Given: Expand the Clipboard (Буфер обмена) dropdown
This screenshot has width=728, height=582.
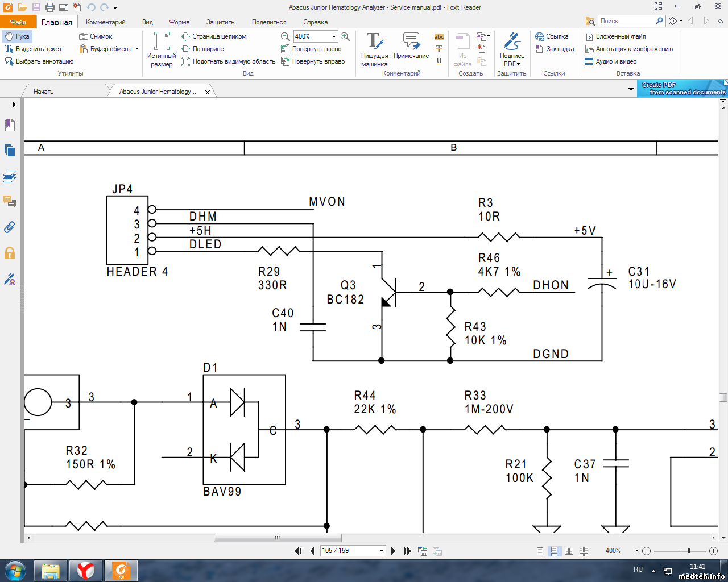Looking at the screenshot, I should [x=136, y=49].
